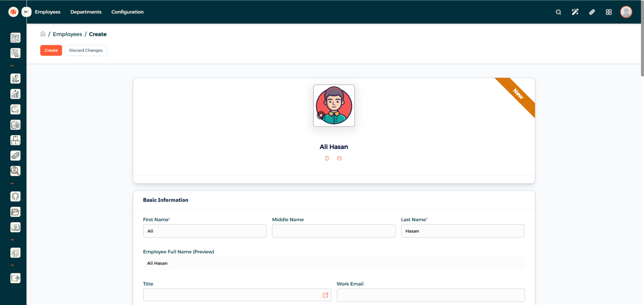Remove the employee photo with X badge
The width and height of the screenshot is (644, 305).
(x=321, y=115)
